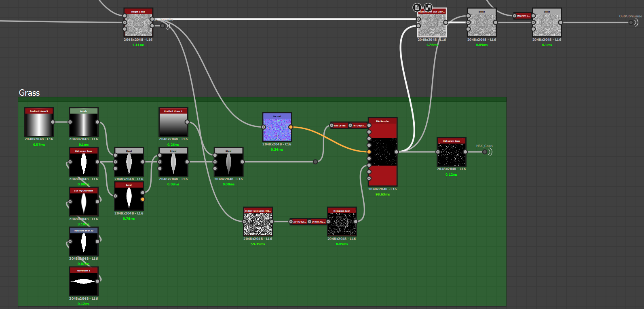Viewport: 644px width, 309px height.
Task: Select the collapsed Blur HQ Grayscale node
Action: [318, 222]
